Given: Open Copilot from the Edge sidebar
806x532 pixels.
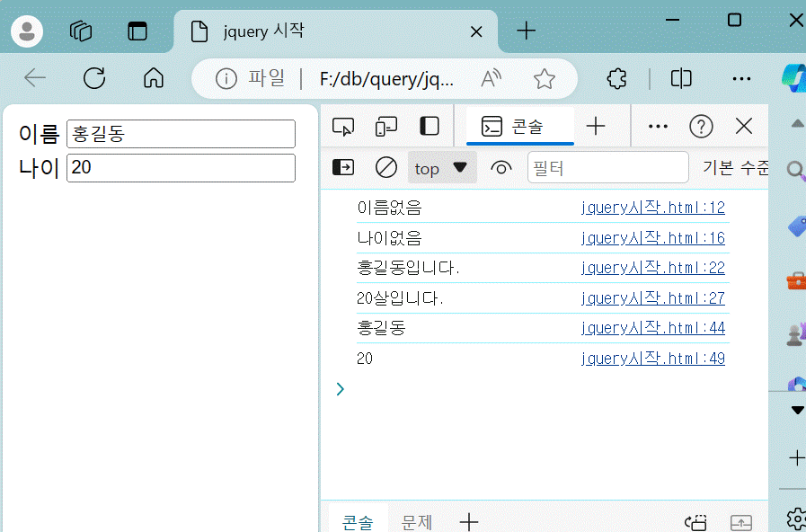Looking at the screenshot, I should tap(794, 79).
